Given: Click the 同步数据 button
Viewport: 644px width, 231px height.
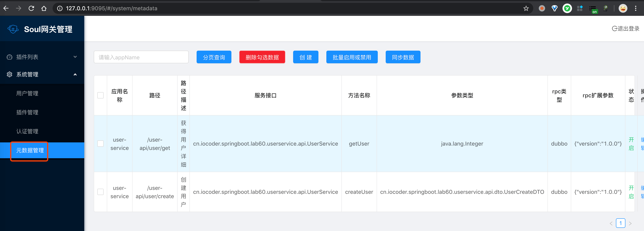Looking at the screenshot, I should coord(403,57).
